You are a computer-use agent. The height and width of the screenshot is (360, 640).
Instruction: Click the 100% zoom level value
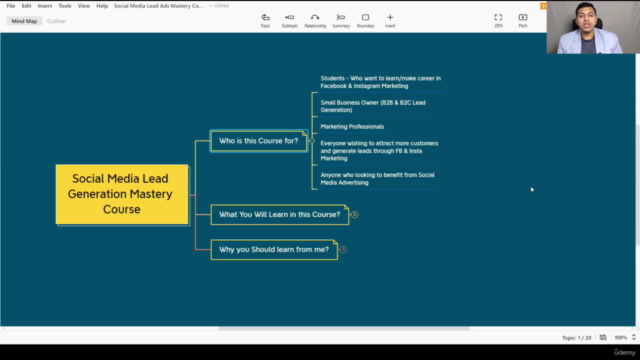(x=620, y=338)
